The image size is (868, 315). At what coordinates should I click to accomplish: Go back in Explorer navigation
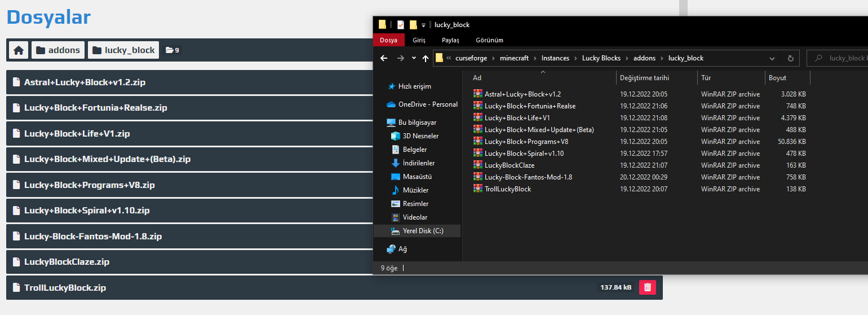[384, 58]
